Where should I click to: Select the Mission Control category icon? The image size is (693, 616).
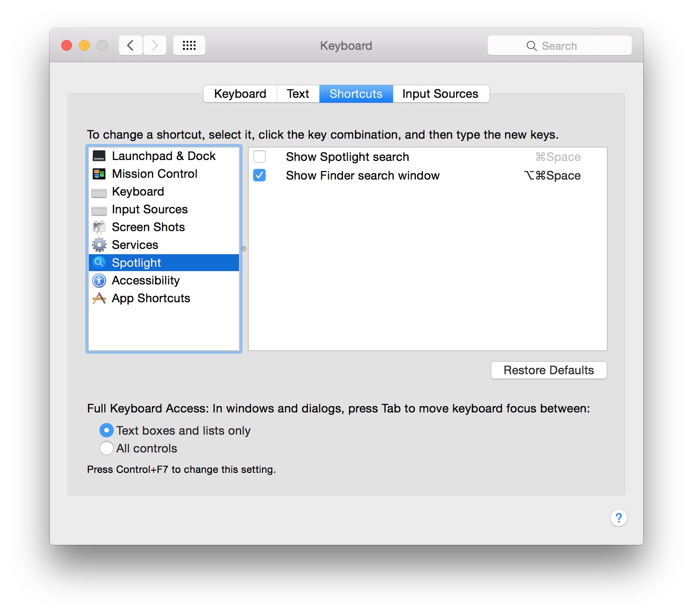99,174
